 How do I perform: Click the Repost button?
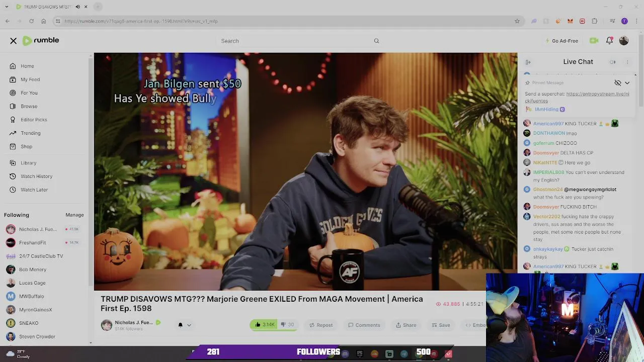coord(321,325)
